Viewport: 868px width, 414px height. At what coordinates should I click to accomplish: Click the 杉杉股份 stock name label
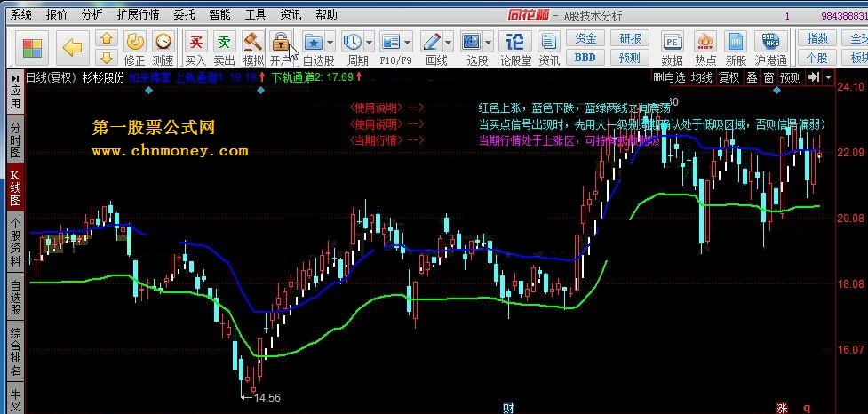104,77
